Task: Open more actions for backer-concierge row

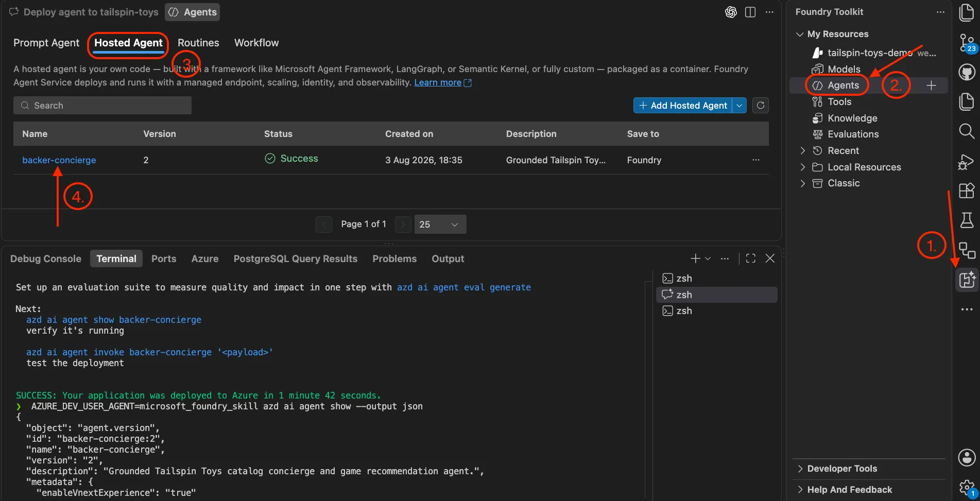Action: 755,160
